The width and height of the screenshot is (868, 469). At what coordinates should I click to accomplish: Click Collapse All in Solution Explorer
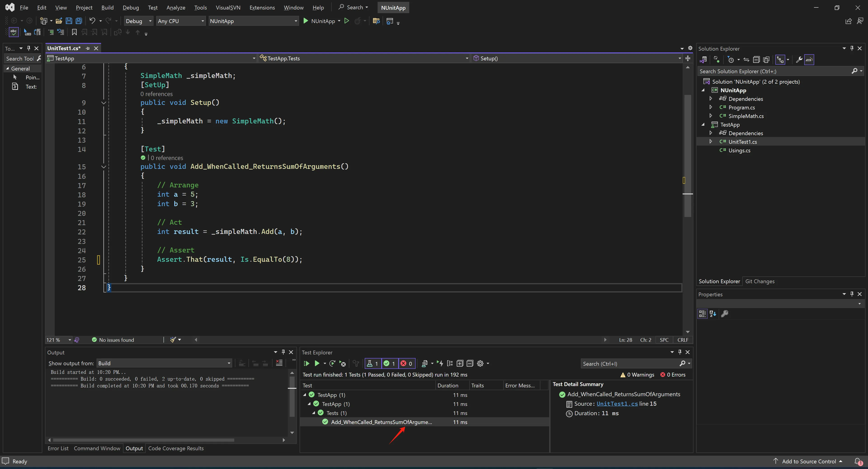[756, 60]
